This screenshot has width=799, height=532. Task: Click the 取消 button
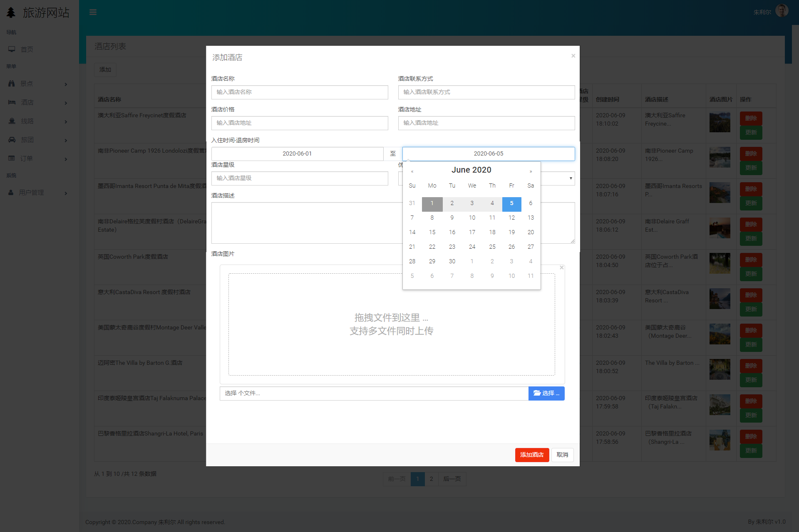[562, 455]
